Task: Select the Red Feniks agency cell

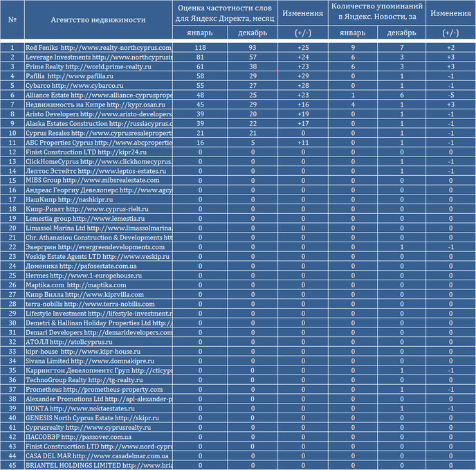Action: pyautogui.click(x=98, y=47)
